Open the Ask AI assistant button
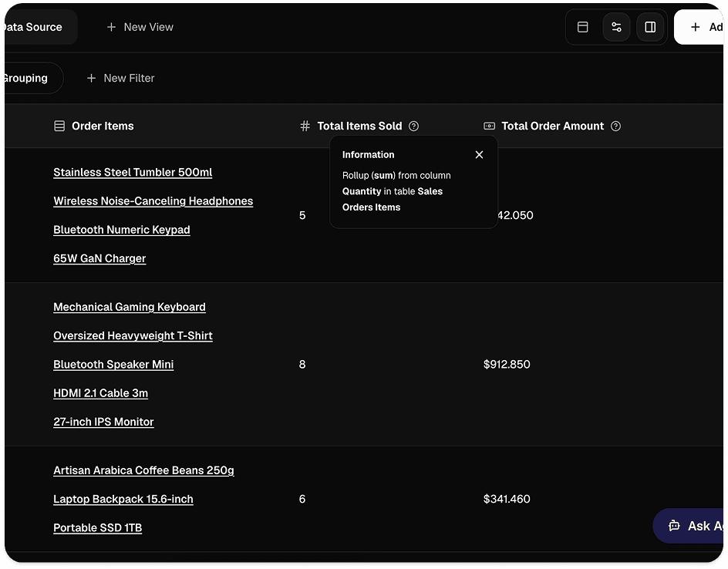Screen dimensions: 728x569 (689, 525)
